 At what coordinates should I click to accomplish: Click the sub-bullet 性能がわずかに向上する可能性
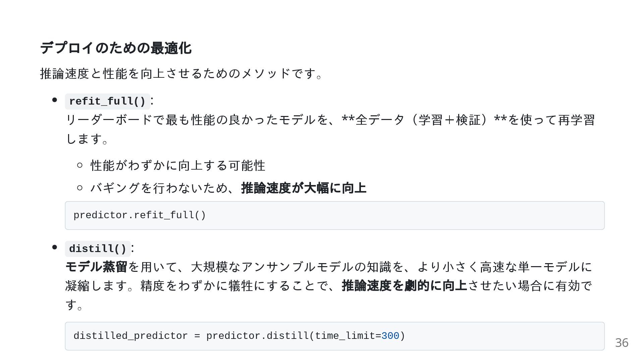pos(178,166)
